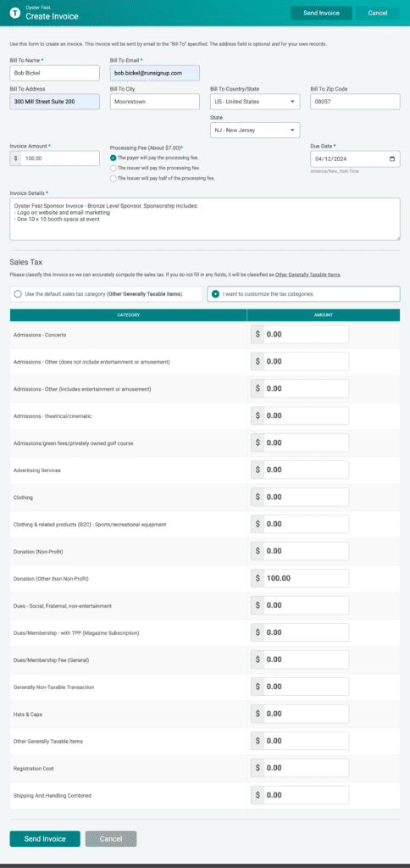Click the Advertising Services amount field

[x=300, y=470]
